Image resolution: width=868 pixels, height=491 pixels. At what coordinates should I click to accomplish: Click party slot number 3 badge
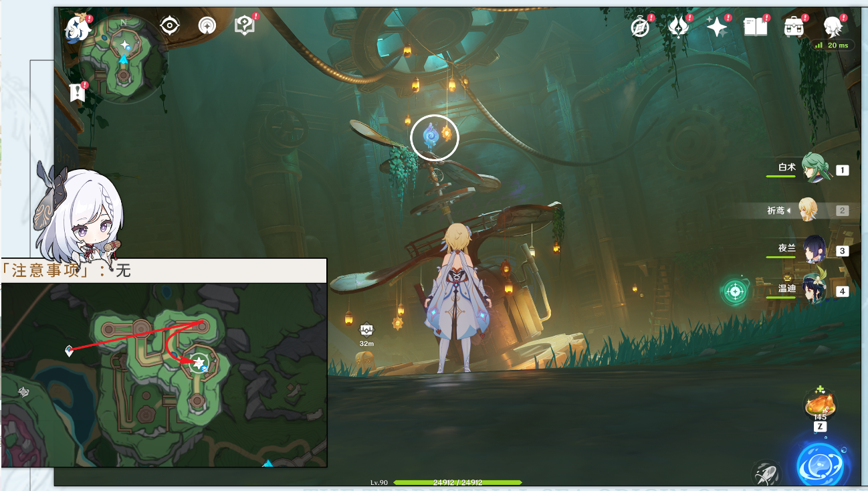(x=843, y=252)
